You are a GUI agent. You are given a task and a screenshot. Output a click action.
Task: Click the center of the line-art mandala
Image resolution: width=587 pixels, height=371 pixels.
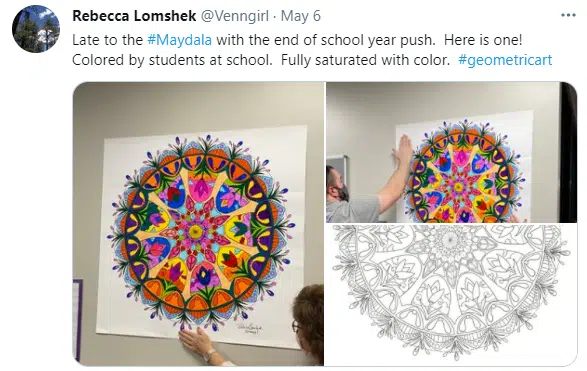click(x=449, y=238)
